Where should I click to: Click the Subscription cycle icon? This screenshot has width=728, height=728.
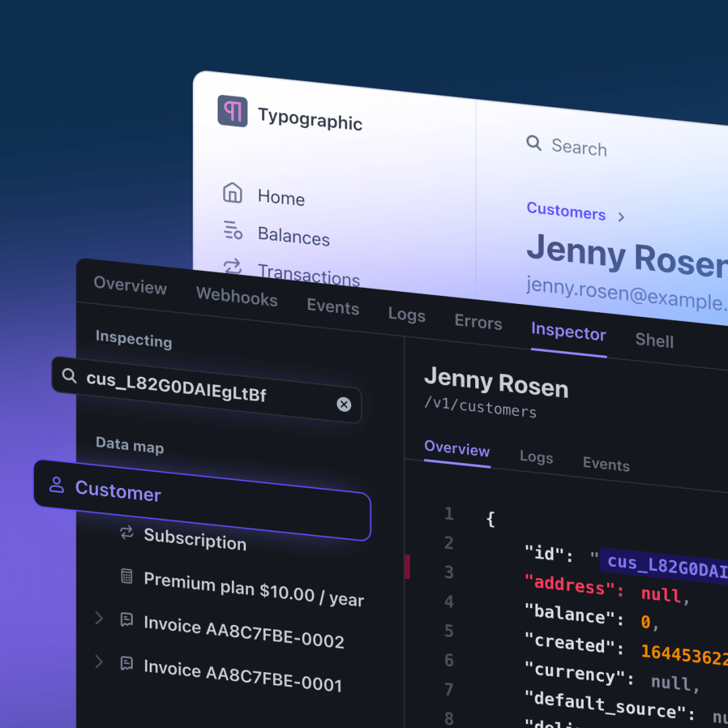(127, 532)
